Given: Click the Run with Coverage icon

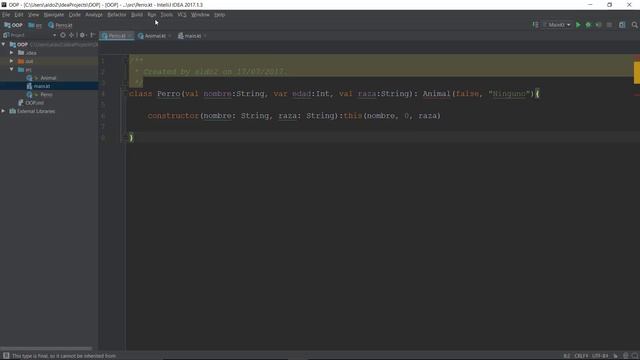Looking at the screenshot, I should [x=598, y=25].
